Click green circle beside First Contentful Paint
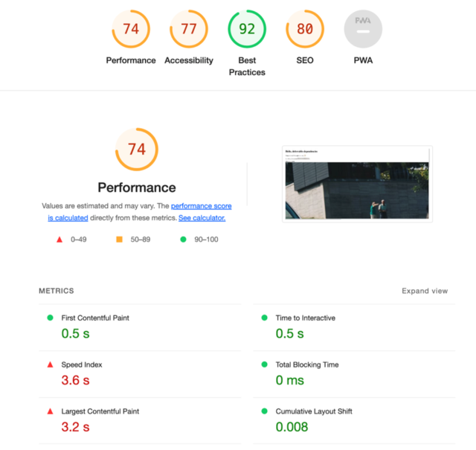Screen dimensions: 476x450 click(51, 318)
